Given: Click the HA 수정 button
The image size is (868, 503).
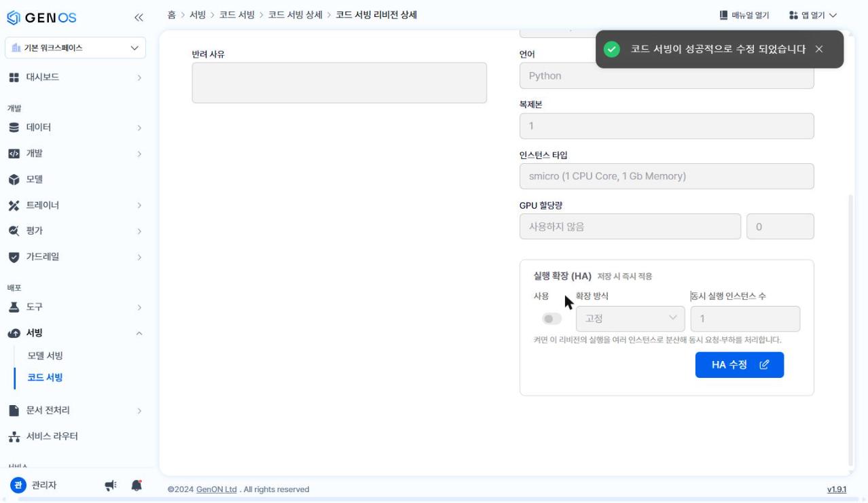Looking at the screenshot, I should [x=740, y=365].
